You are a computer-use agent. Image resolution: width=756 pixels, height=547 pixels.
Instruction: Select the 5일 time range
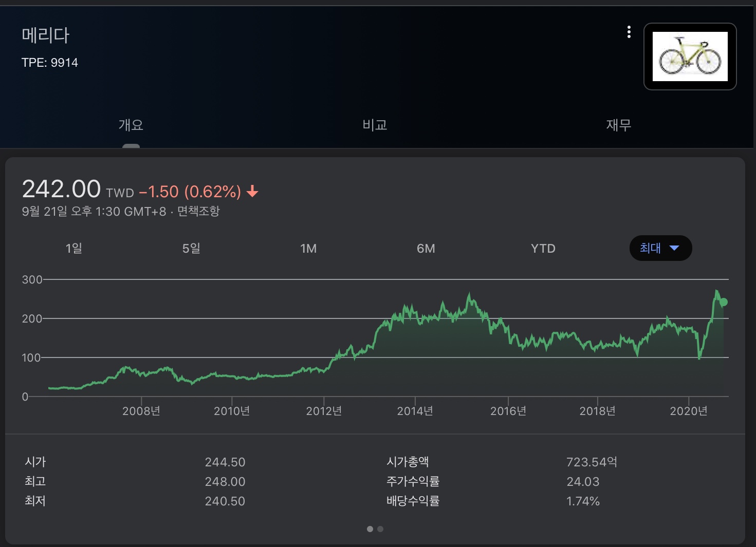point(191,248)
